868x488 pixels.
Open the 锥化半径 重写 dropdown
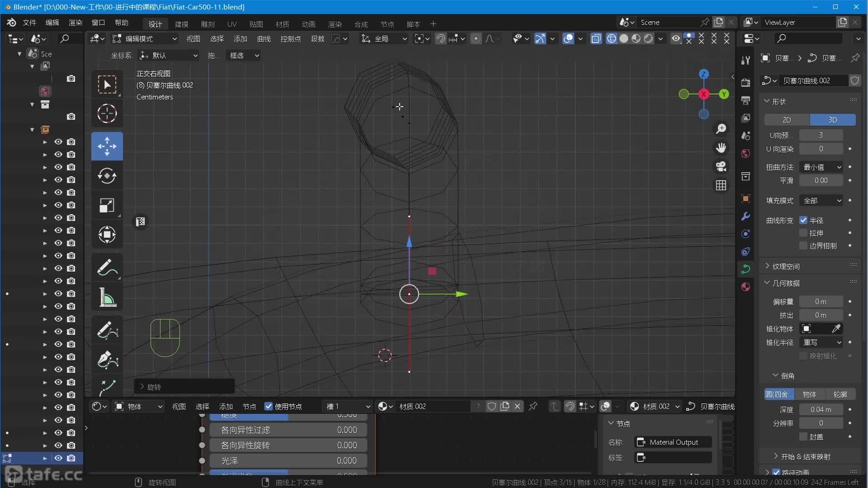click(x=821, y=343)
